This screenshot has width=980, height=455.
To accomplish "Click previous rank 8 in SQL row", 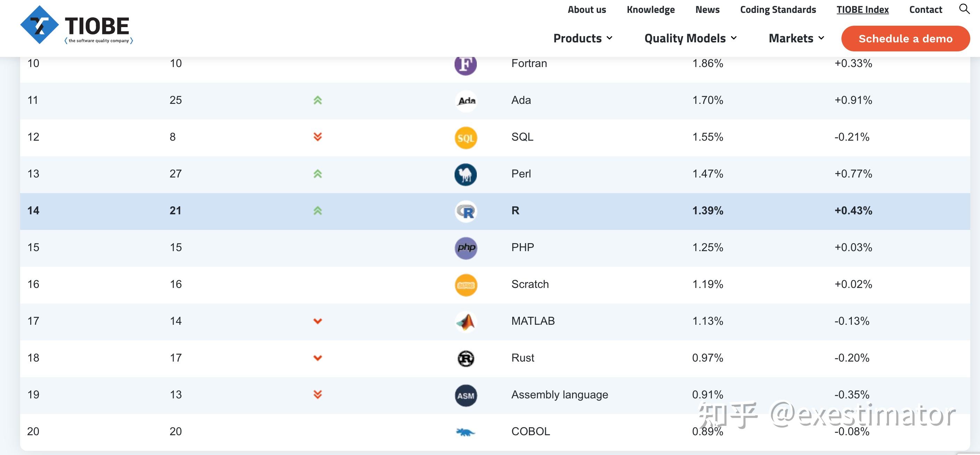I will 172,136.
